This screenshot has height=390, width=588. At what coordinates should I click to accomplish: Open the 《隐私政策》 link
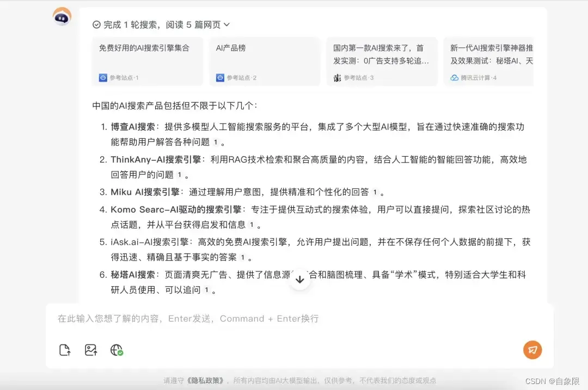[x=205, y=381]
